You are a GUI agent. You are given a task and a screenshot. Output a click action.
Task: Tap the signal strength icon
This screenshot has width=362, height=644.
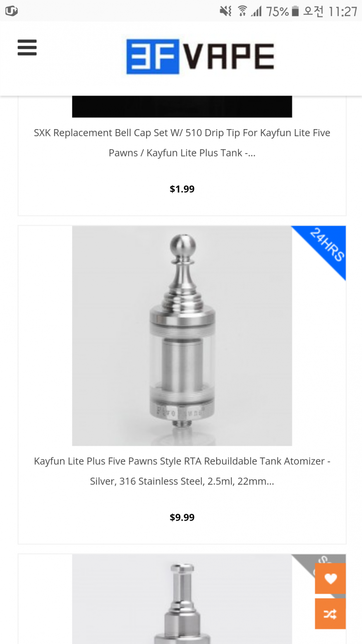coord(257,11)
